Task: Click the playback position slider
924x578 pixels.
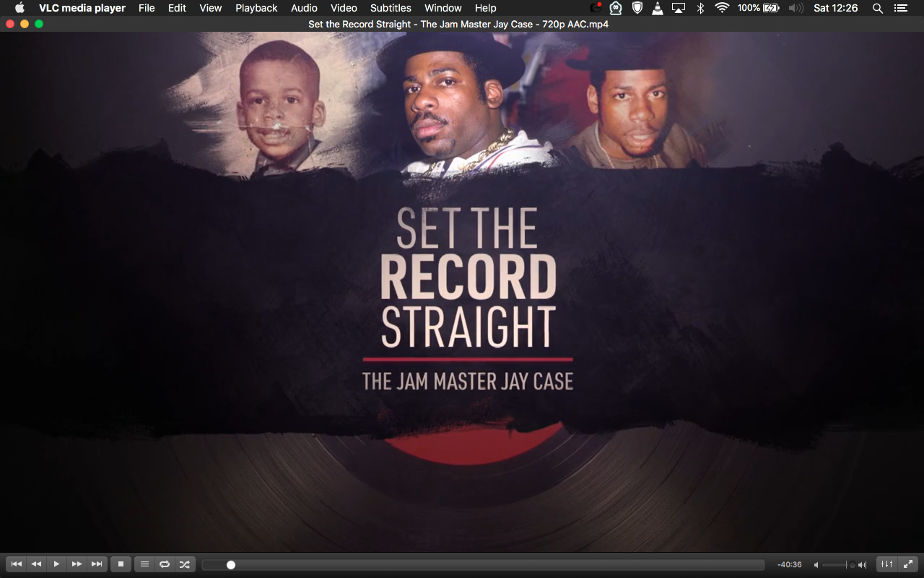Action: (x=483, y=565)
